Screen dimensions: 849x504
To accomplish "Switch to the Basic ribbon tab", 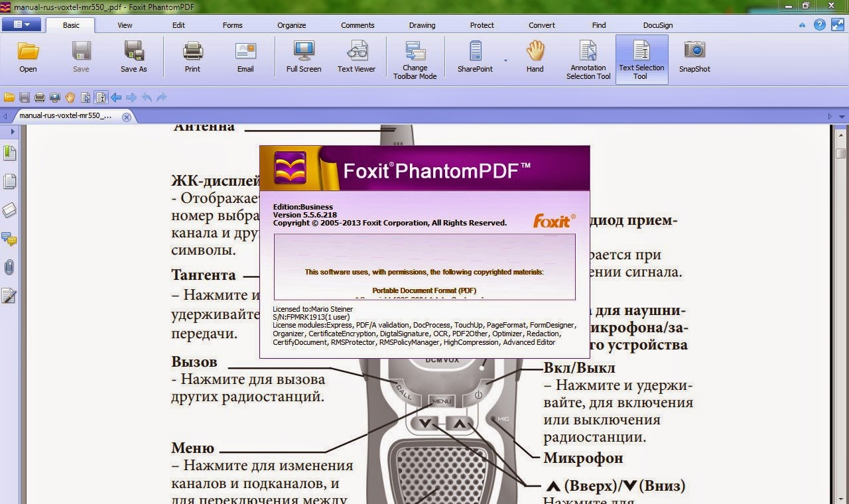I will coord(71,25).
